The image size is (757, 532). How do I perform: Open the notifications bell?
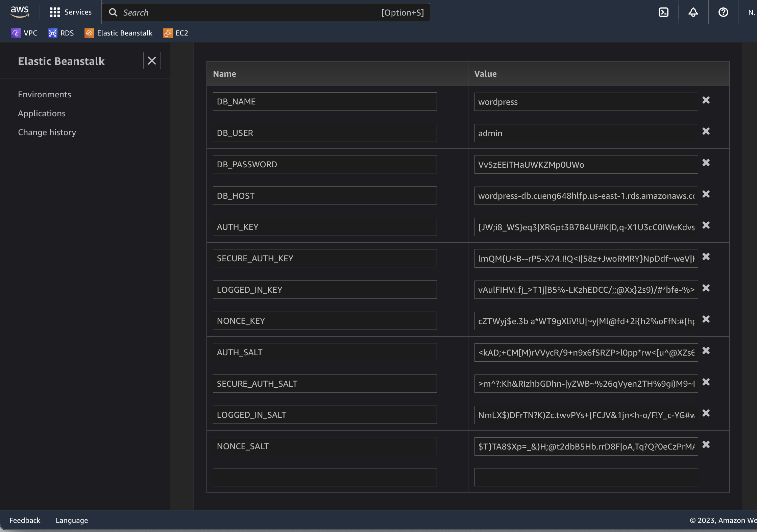[x=693, y=12]
